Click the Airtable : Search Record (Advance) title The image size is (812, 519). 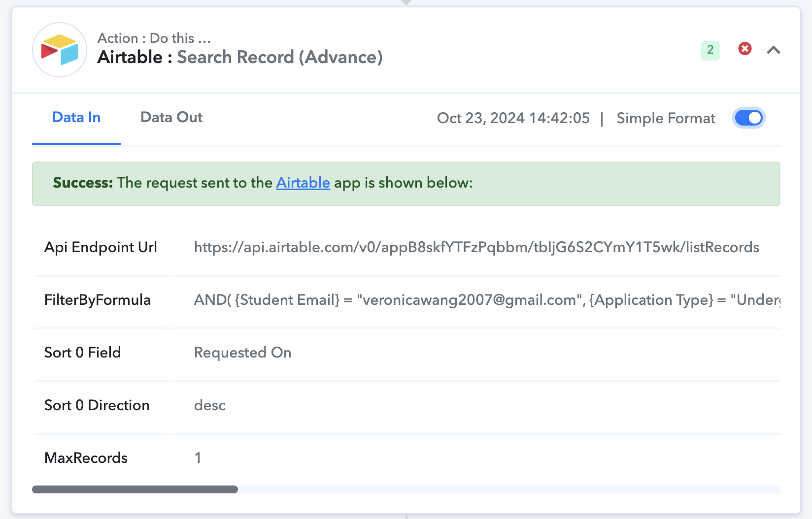click(x=240, y=57)
